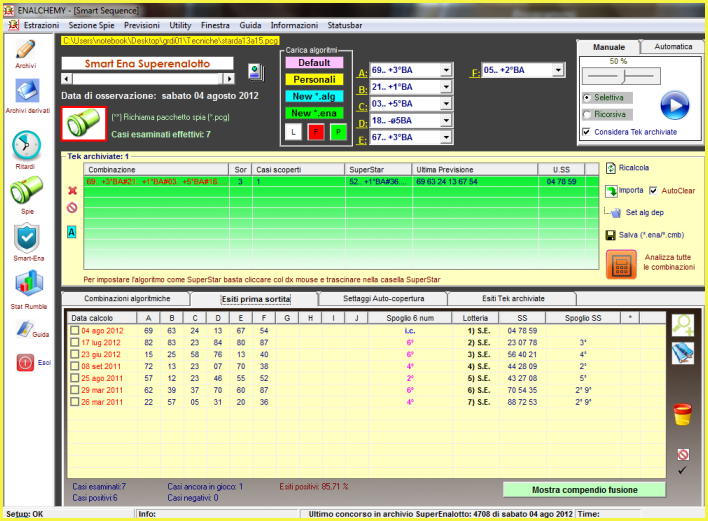Check the 17 lug 2012 row checkbox

[75, 342]
